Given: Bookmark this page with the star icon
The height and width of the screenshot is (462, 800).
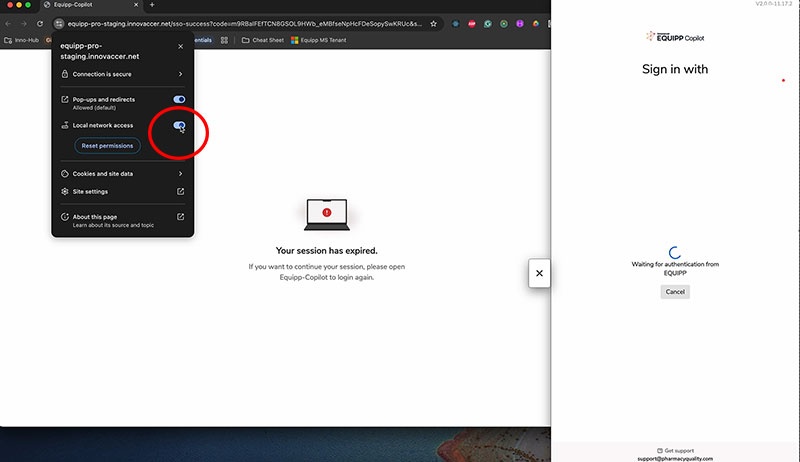Looking at the screenshot, I should click(434, 23).
